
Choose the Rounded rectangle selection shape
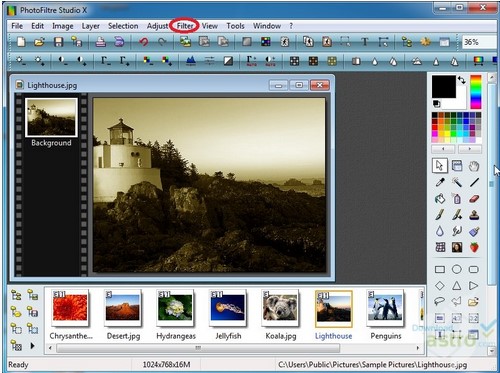474,269
